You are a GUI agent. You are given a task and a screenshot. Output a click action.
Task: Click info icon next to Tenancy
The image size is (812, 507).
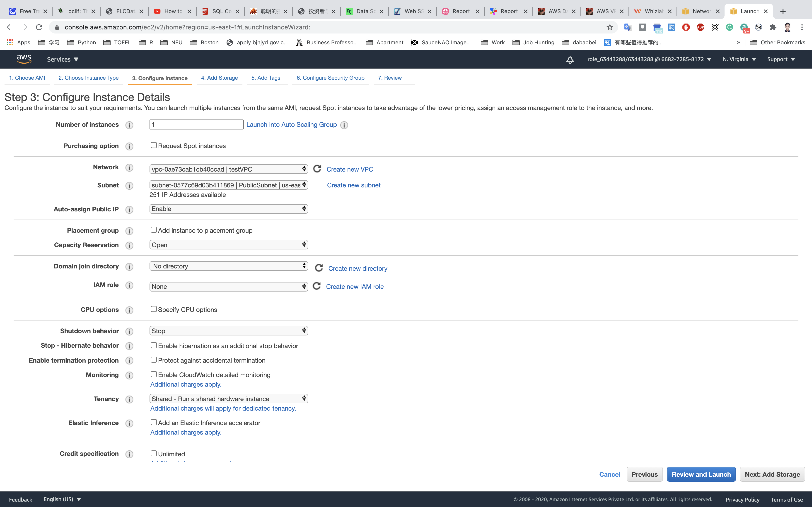point(129,399)
